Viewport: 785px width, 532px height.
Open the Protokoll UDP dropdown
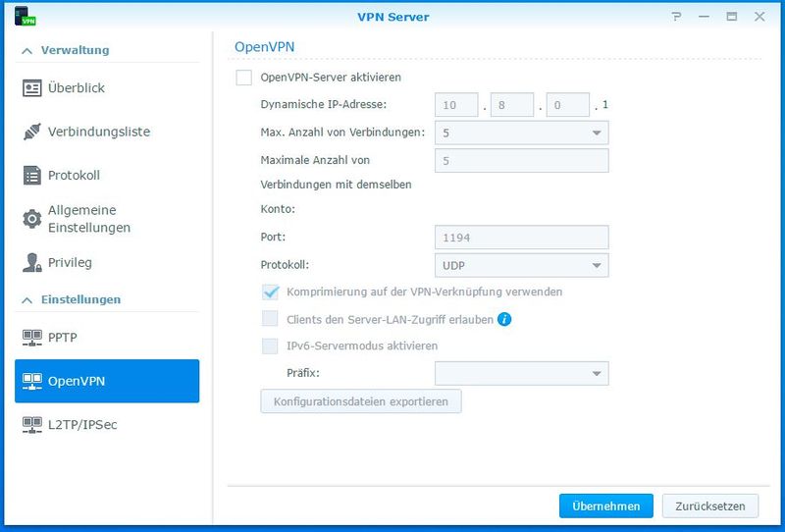(x=522, y=265)
